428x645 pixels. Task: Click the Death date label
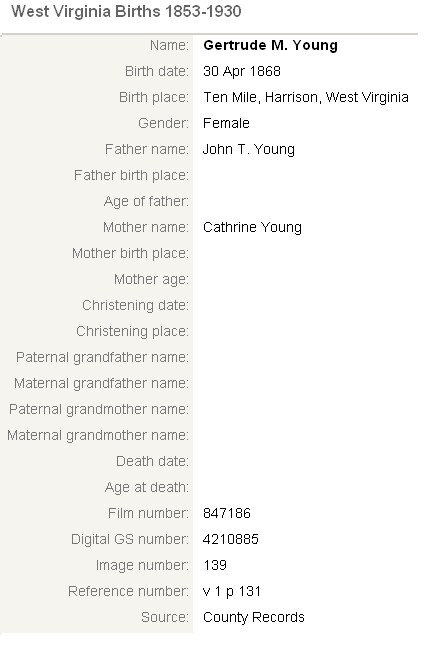click(x=152, y=462)
